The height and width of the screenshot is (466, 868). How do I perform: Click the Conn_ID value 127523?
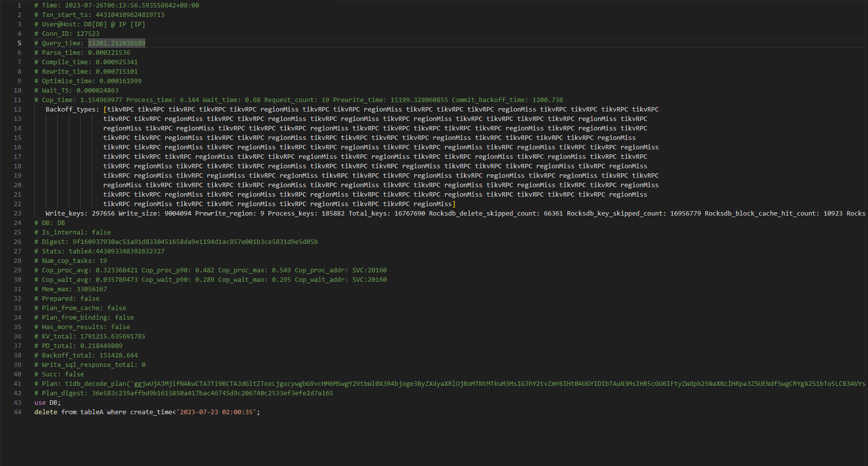(x=88, y=34)
